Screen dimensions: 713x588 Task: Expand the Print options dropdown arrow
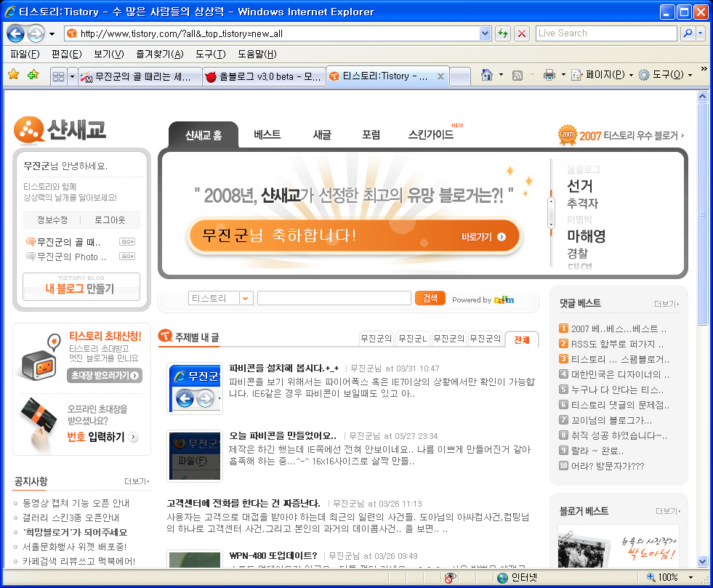click(x=563, y=75)
